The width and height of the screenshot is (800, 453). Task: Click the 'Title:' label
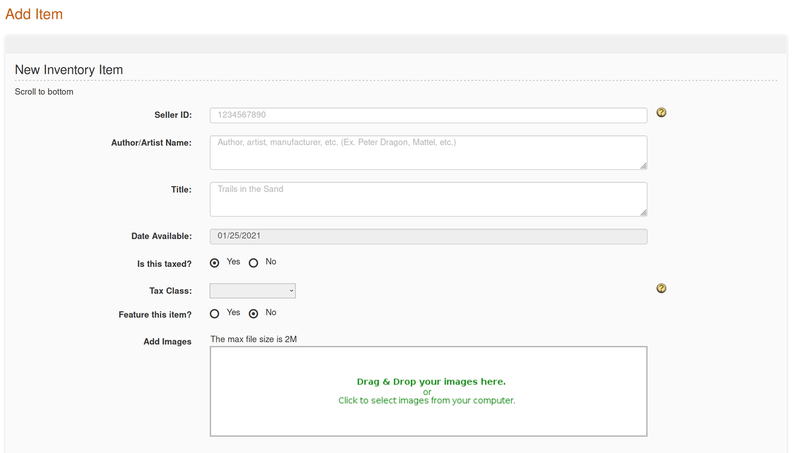point(181,190)
